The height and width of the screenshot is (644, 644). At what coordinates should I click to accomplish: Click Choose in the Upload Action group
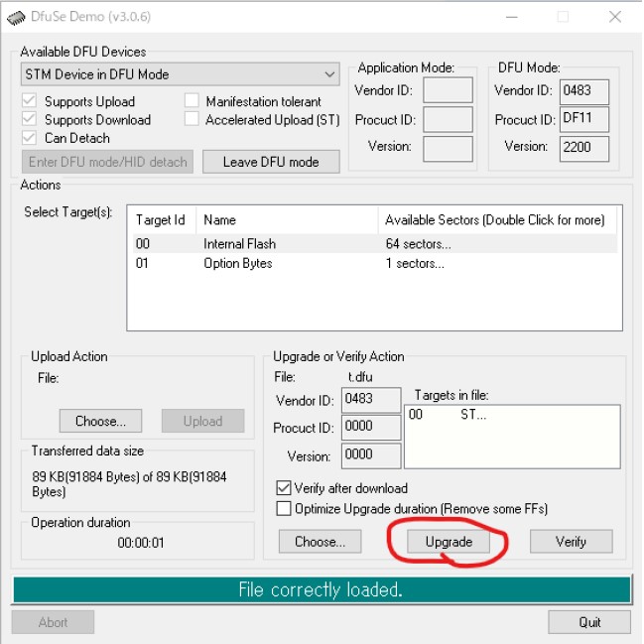point(100,421)
